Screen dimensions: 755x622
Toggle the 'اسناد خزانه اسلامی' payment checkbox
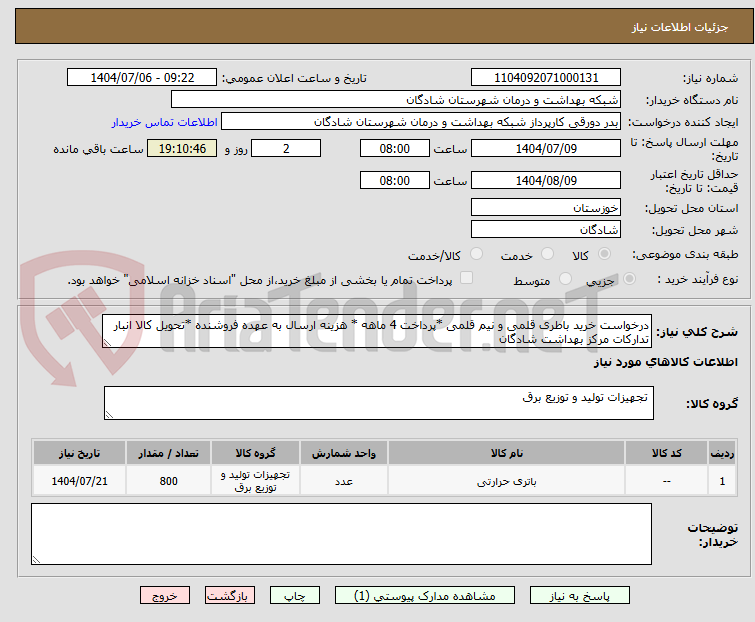click(x=466, y=280)
